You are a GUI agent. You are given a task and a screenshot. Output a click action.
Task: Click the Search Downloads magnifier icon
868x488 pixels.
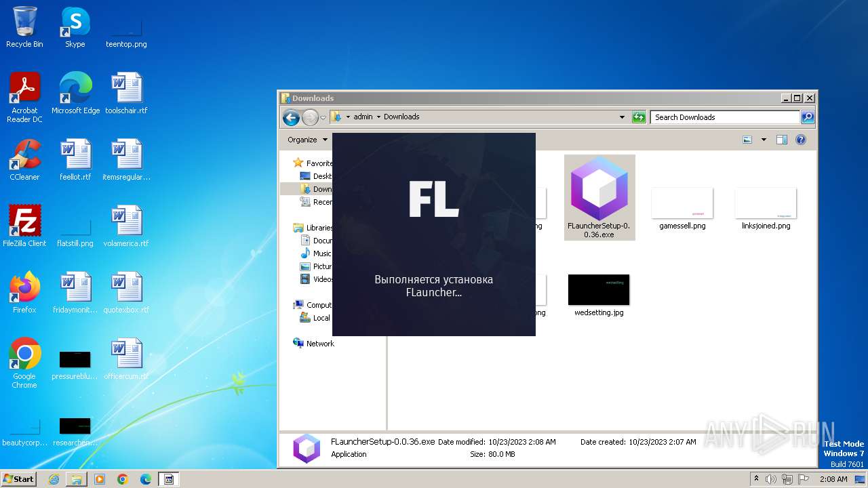coord(807,117)
